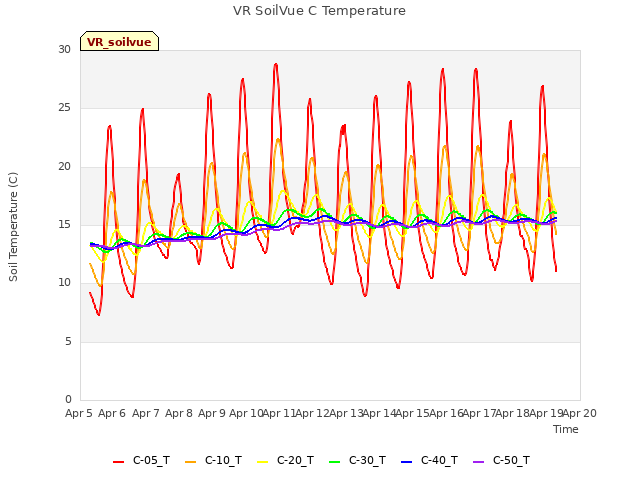Click the Soil Temperature (C) axis label
The width and height of the screenshot is (640, 480).
(x=13, y=227)
